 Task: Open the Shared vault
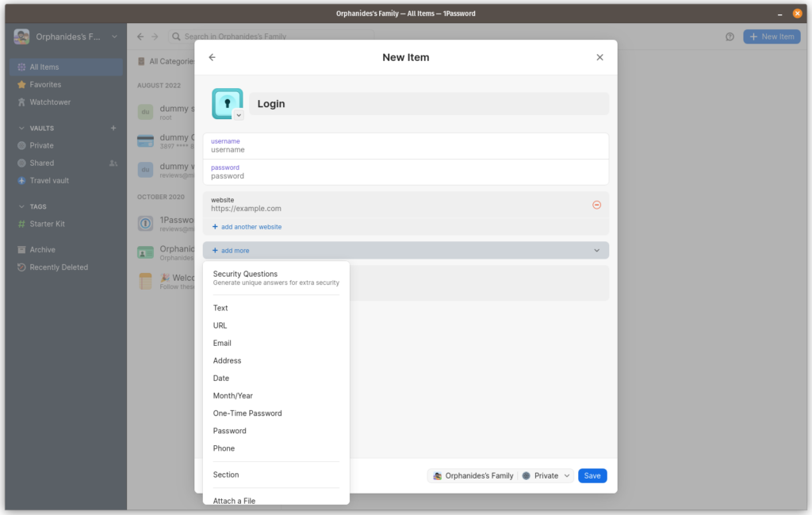67,163
